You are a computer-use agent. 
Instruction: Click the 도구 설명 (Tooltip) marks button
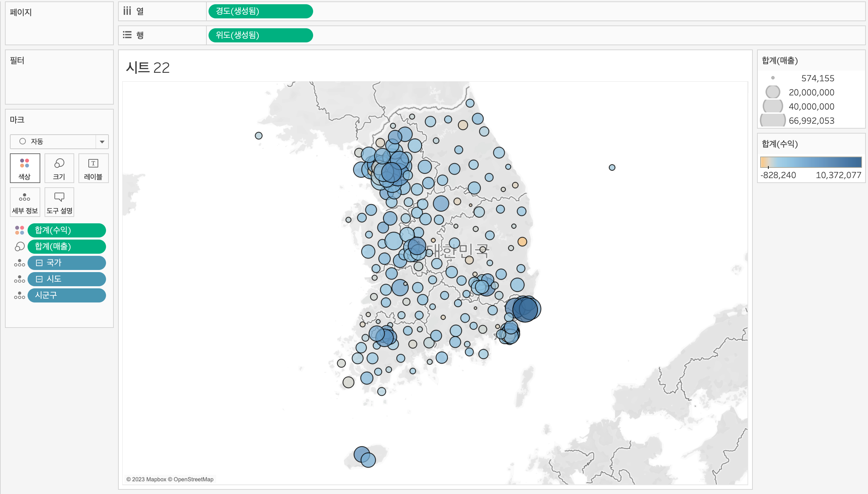tap(59, 202)
